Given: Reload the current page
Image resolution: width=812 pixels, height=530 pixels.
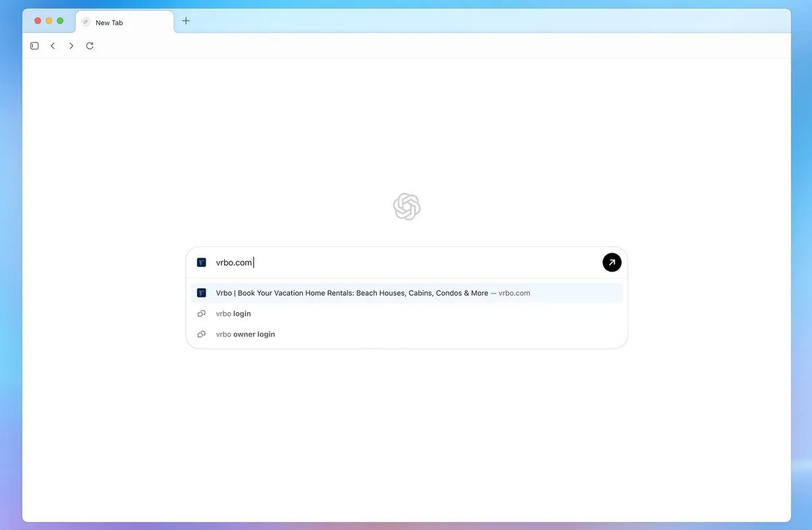Looking at the screenshot, I should pyautogui.click(x=90, y=46).
